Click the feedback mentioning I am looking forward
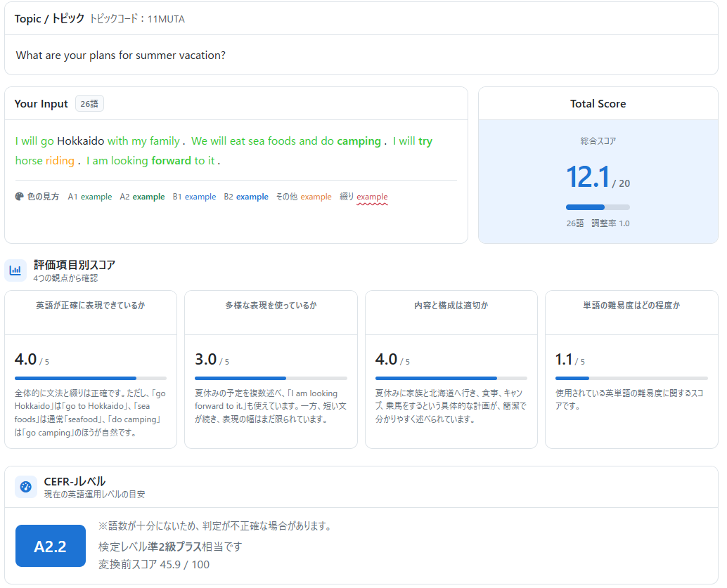 point(271,406)
